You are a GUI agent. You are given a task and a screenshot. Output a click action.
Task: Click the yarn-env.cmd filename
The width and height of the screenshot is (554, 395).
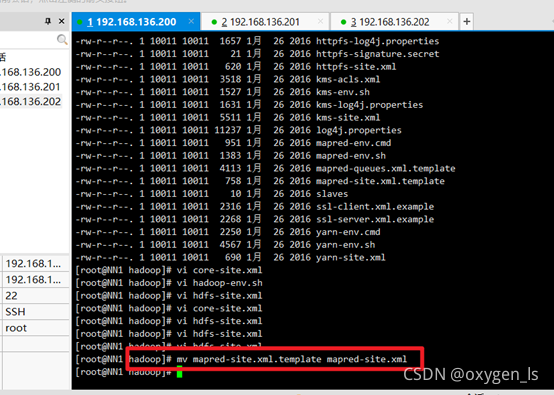(348, 232)
